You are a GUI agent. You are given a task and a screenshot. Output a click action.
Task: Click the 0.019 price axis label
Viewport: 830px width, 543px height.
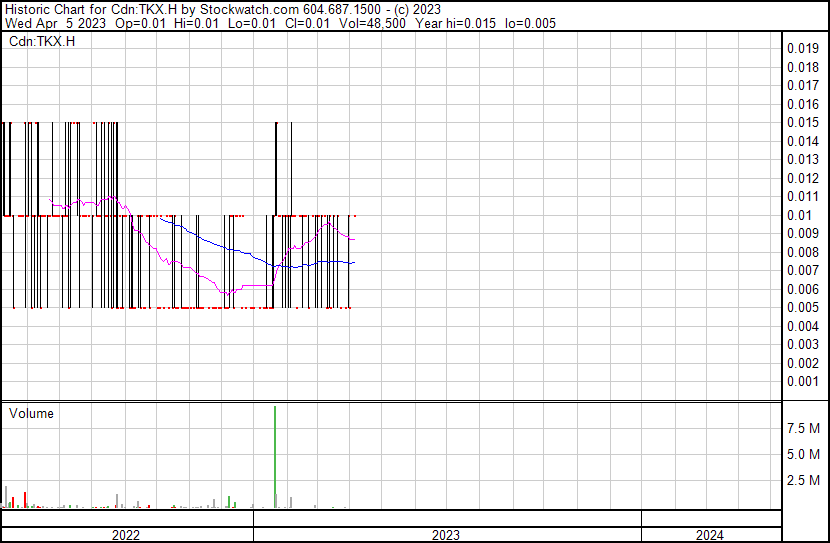pyautogui.click(x=802, y=48)
